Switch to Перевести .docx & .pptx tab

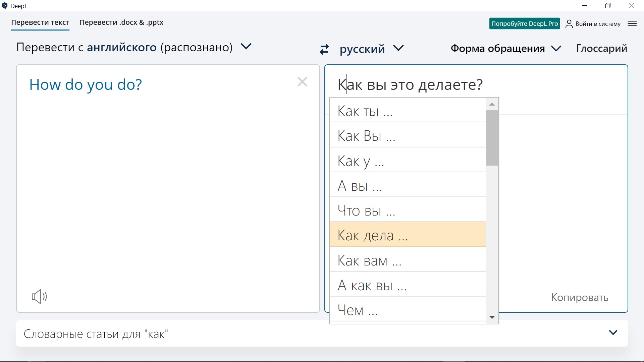coord(121,22)
